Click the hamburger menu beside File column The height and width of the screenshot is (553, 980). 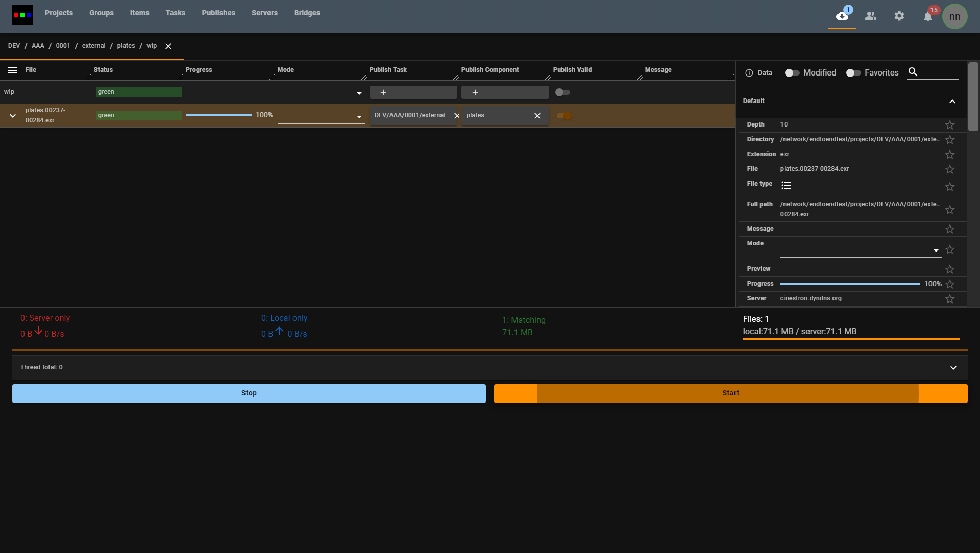tap(13, 70)
